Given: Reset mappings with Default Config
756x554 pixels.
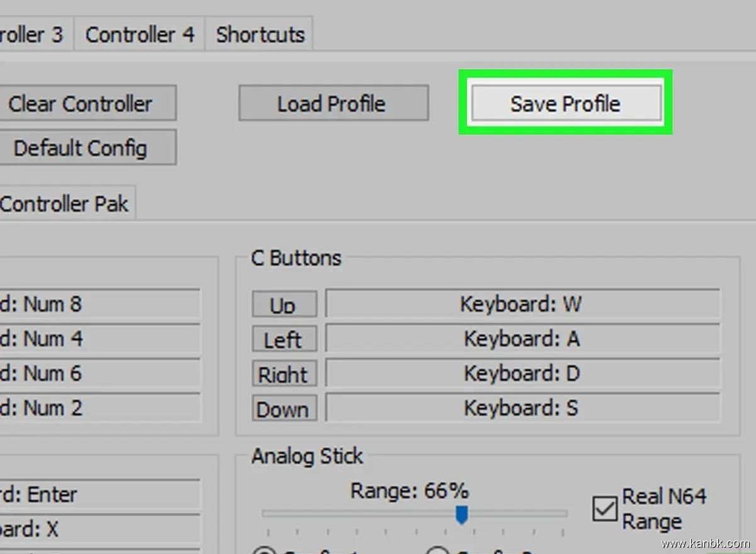Looking at the screenshot, I should [x=82, y=148].
